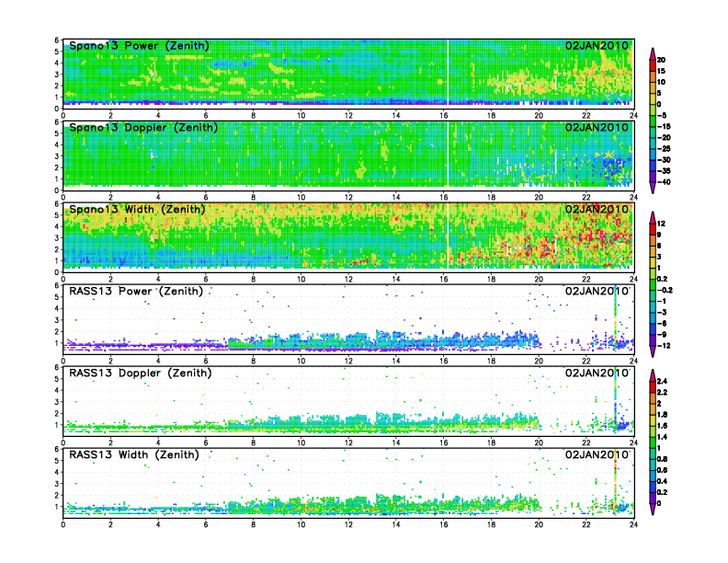The height and width of the screenshot is (563, 728).
Task: Click the 12 label on the middle colorbar
Action: 661,224
